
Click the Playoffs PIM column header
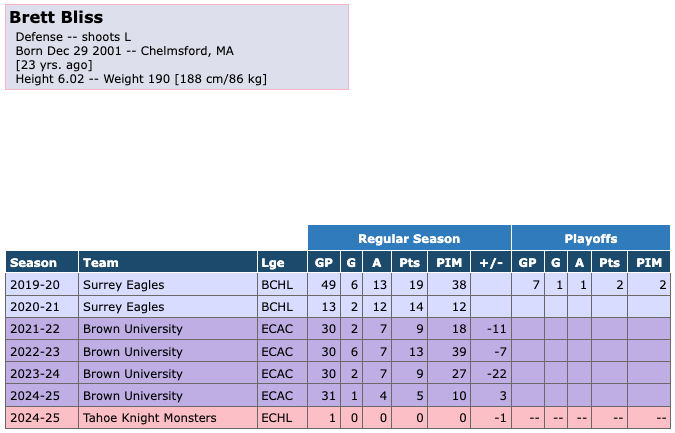point(649,263)
